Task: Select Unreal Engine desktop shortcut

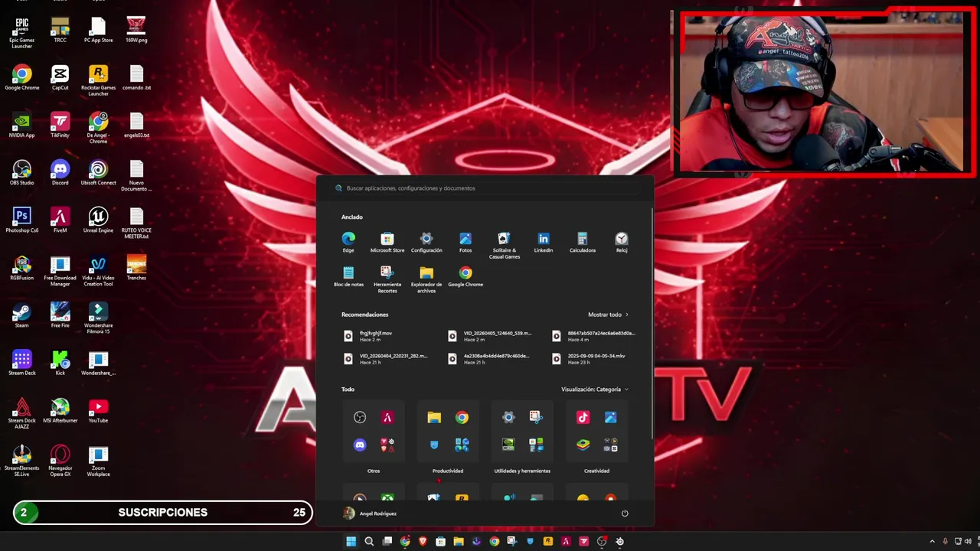Action: [x=98, y=220]
